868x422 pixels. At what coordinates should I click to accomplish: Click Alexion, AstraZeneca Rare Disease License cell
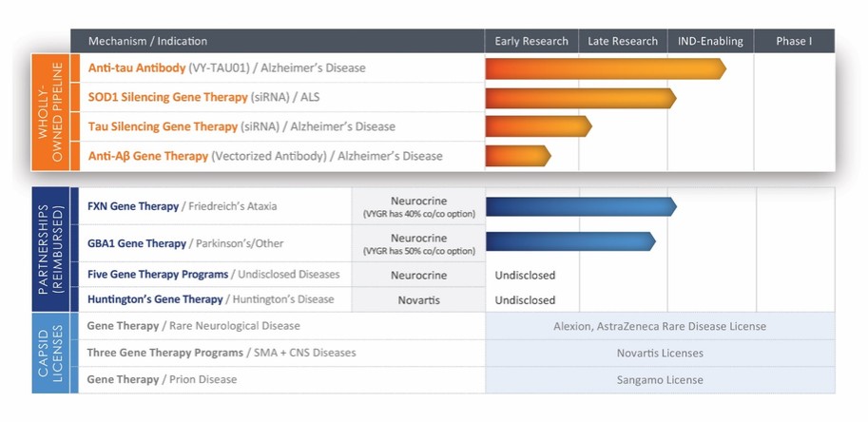(660, 326)
